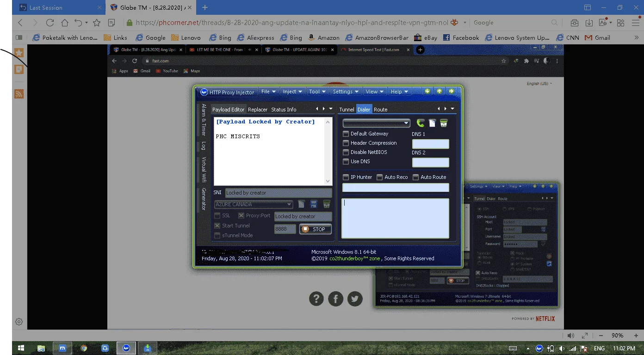Open the Settings dropdown menu
The image size is (644, 355).
point(346,92)
